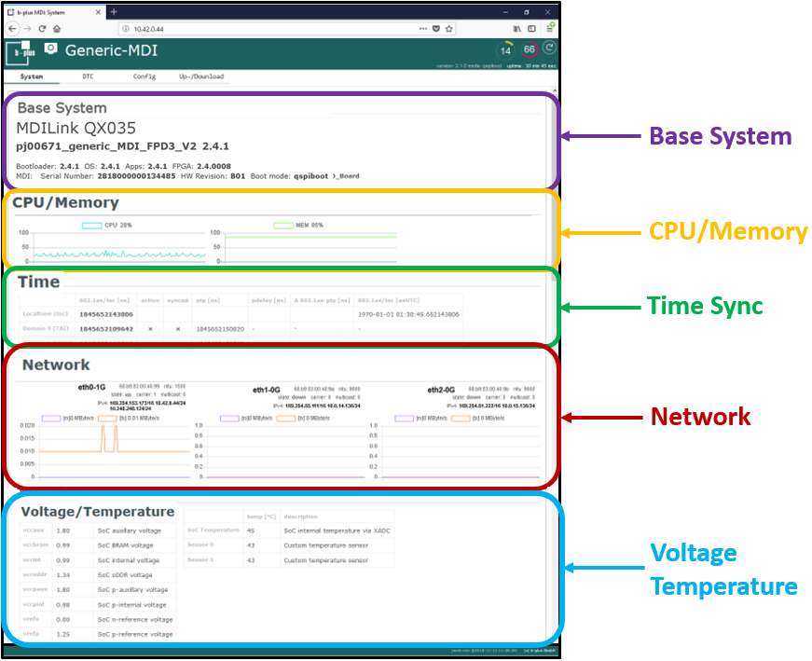This screenshot has height=661, width=812.
Task: Click the Sensor 0 row label
Action: tap(200, 545)
